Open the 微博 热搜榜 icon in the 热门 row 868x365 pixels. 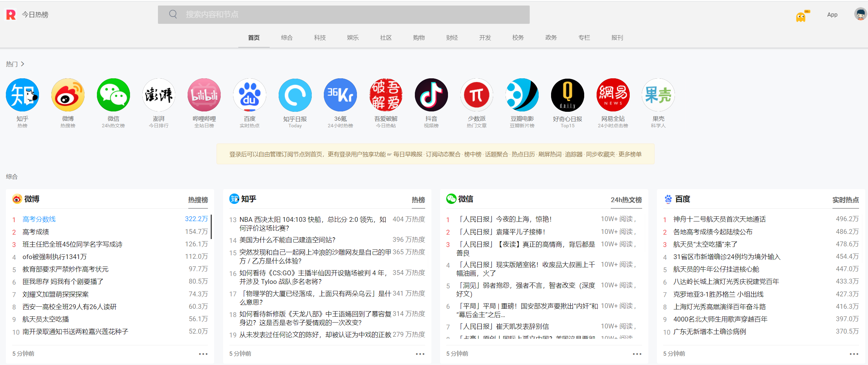coord(68,95)
